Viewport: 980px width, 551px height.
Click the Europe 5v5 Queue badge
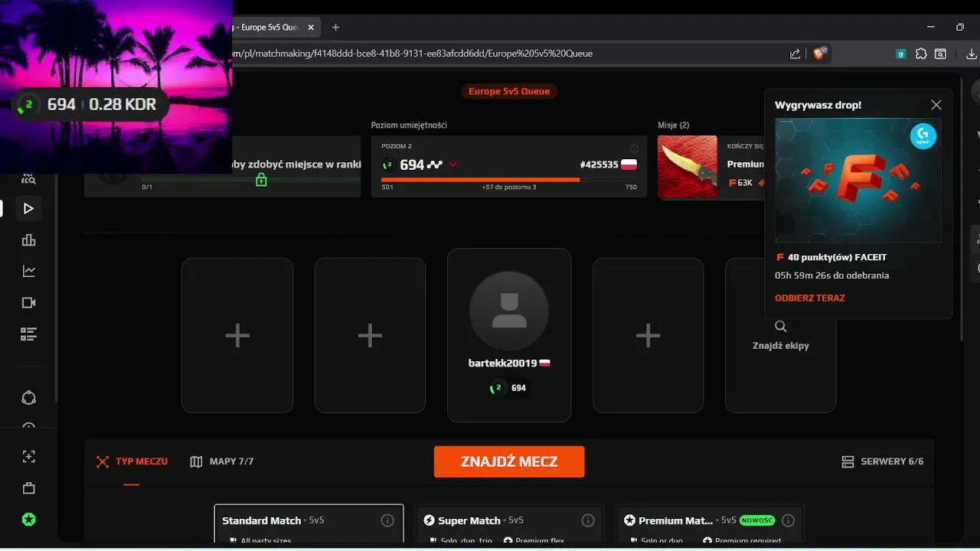coord(509,91)
